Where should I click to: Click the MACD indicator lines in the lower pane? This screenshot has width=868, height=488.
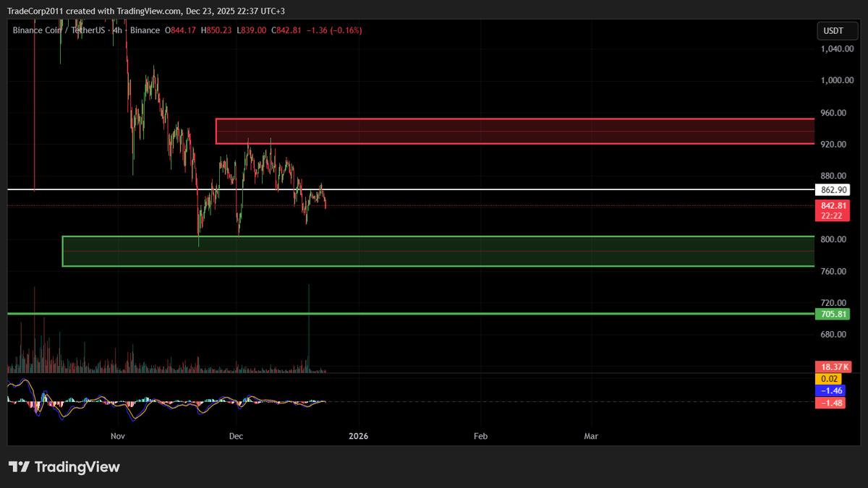click(166, 402)
